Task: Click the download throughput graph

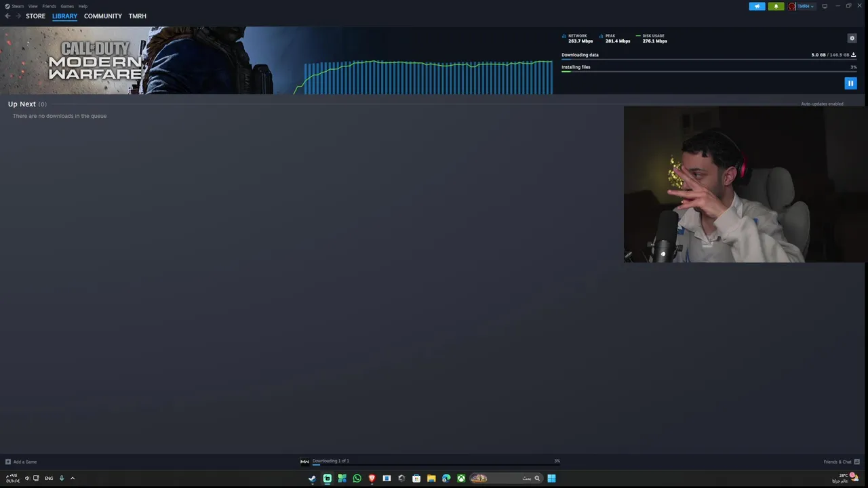Action: [423, 77]
